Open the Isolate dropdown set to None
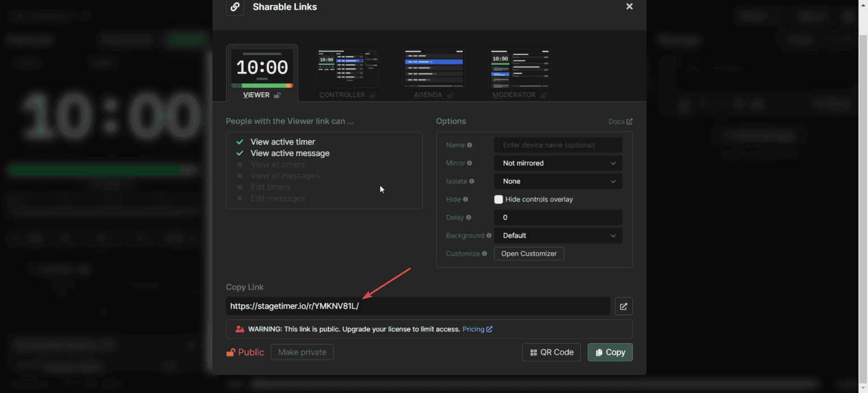The width and height of the screenshot is (868, 393). (x=557, y=181)
